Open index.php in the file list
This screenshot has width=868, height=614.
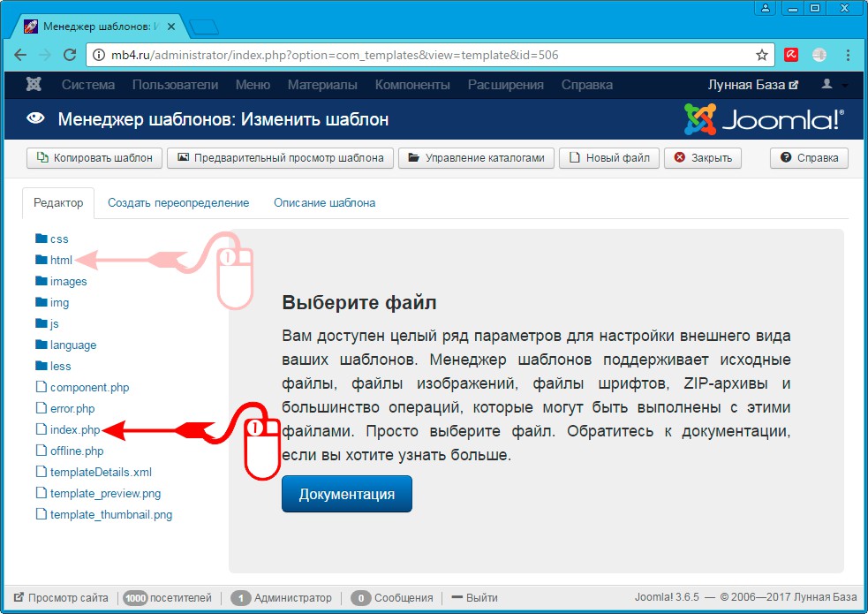point(75,429)
